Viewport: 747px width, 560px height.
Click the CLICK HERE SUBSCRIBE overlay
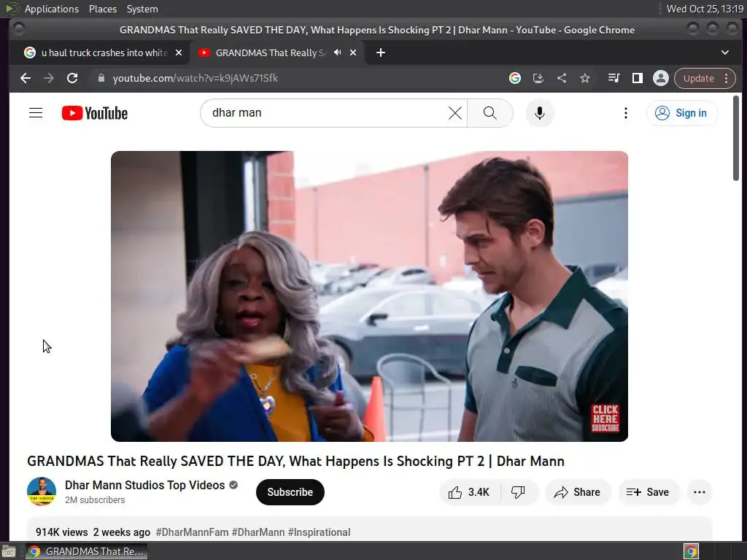(x=605, y=418)
